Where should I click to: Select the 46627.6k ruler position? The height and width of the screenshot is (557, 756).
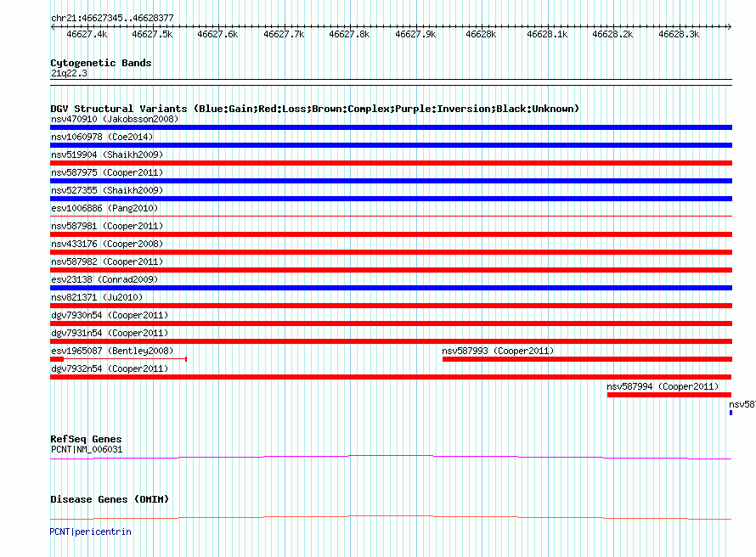tap(218, 34)
